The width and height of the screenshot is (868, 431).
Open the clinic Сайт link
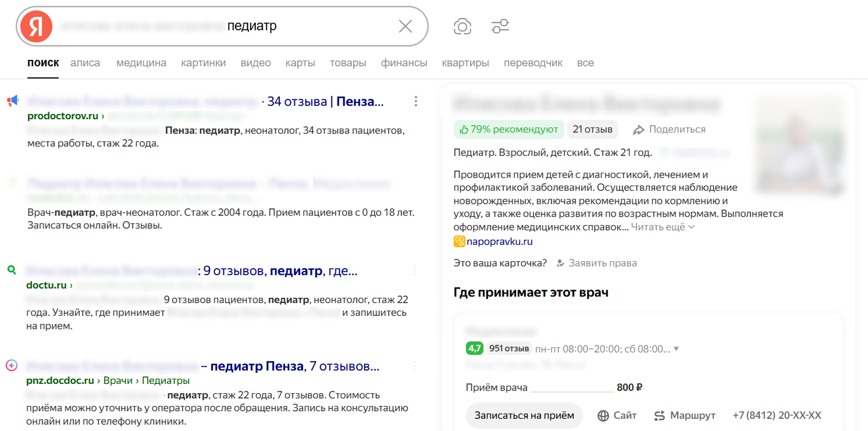pos(617,416)
